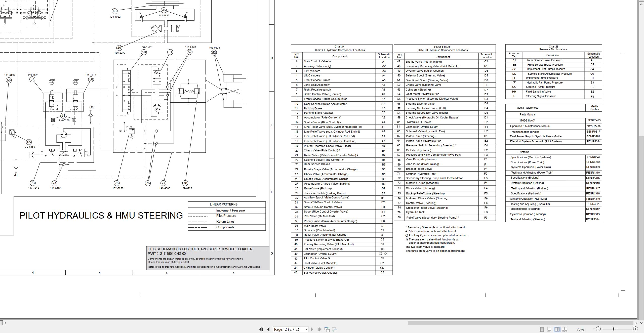The image size is (644, 333).
Task: Switch to single page layout
Action: pos(542,329)
